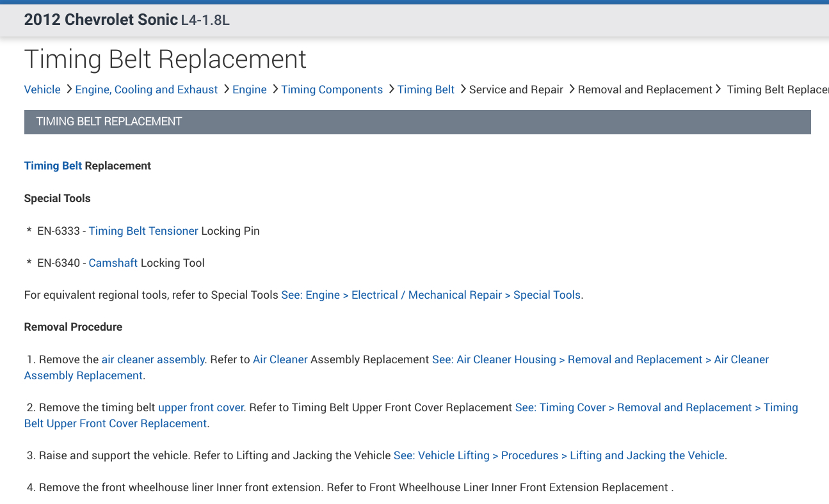Click the Air Cleaner link in step 1
Screen dimensions: 829x504
[x=280, y=359]
